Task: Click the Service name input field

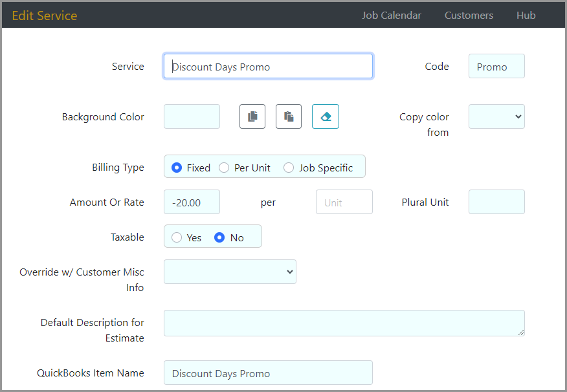Action: click(268, 67)
